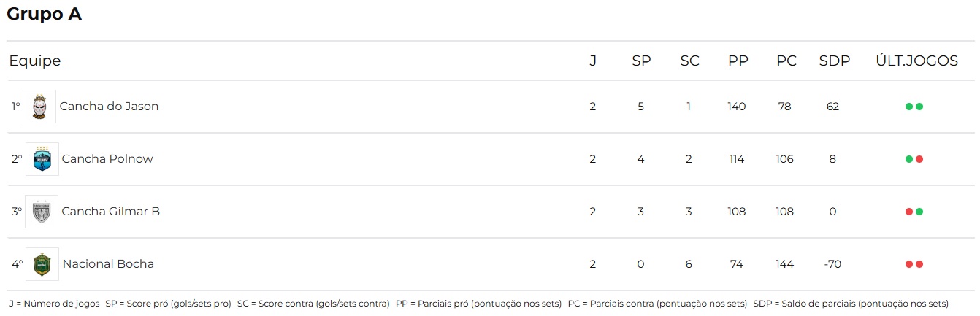The image size is (980, 316).
Task: Click Nacional Bocha's second red result dot
Action: pos(919,264)
